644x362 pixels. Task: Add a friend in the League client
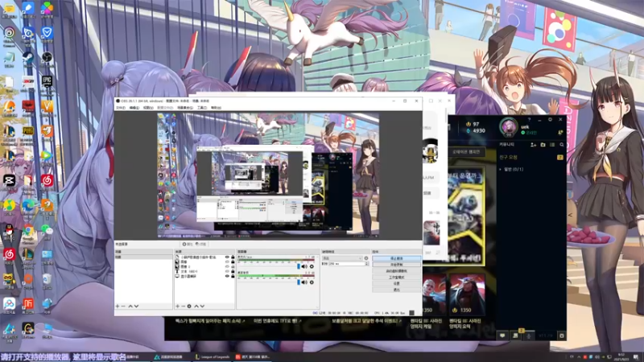click(533, 145)
